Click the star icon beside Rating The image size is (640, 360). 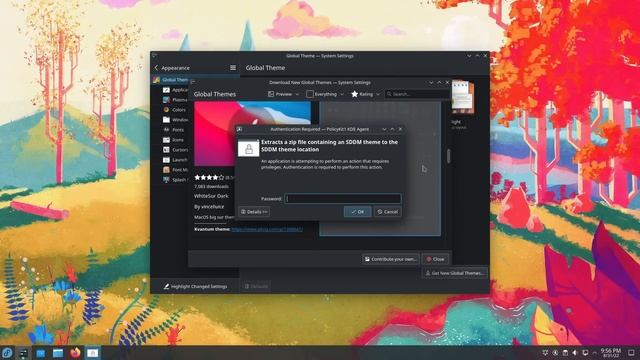(x=355, y=94)
